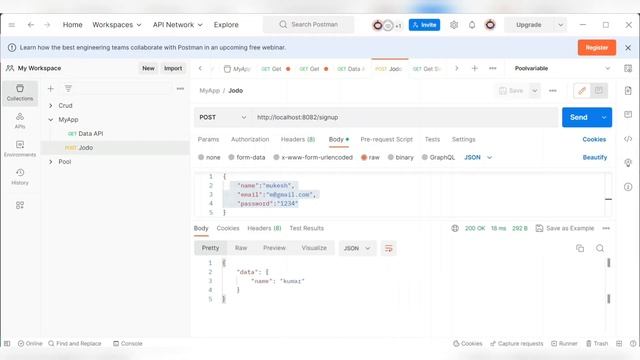Select GraphQL body type
Image resolution: width=640 pixels, height=360 pixels.
[438, 158]
